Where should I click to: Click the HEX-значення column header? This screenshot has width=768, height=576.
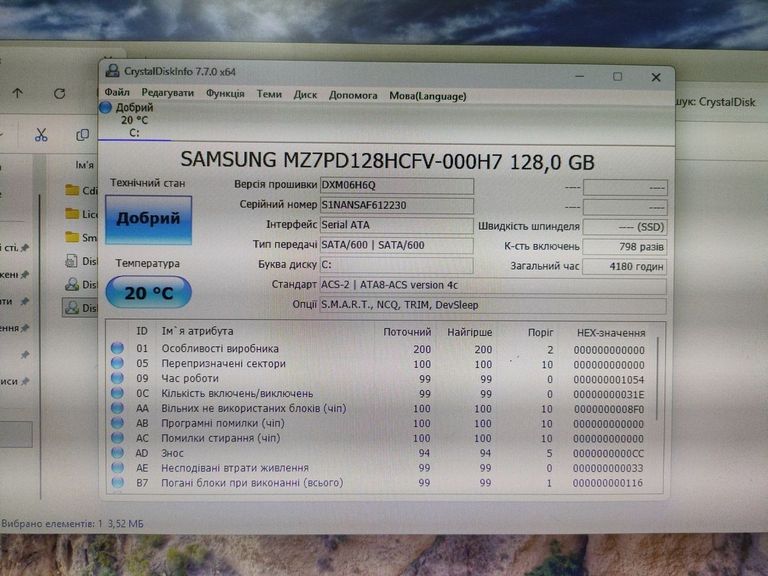[x=611, y=333]
